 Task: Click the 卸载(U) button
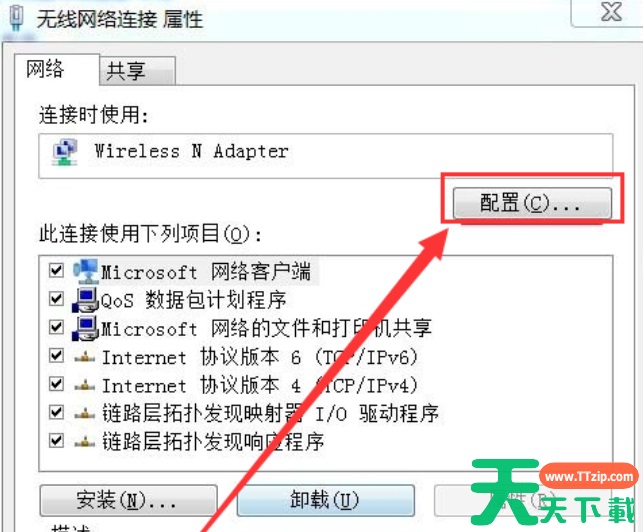tap(326, 500)
